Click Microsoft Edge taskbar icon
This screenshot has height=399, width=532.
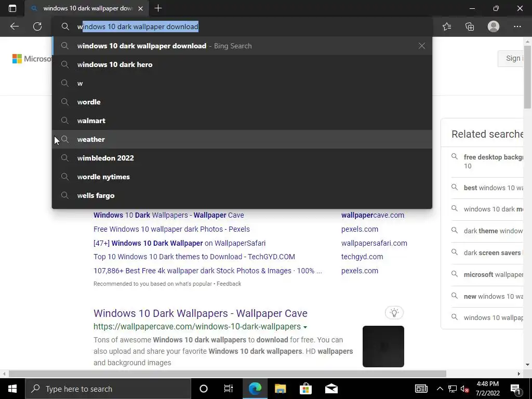tap(255, 389)
